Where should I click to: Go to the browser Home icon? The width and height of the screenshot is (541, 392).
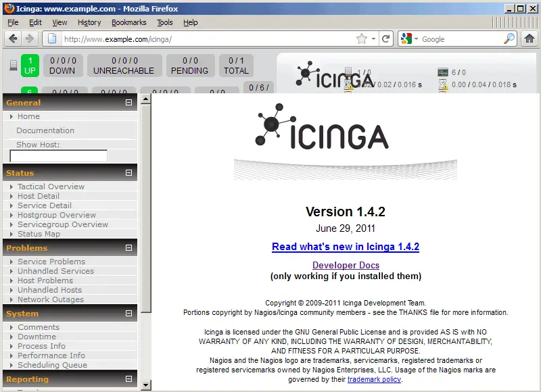tap(530, 39)
